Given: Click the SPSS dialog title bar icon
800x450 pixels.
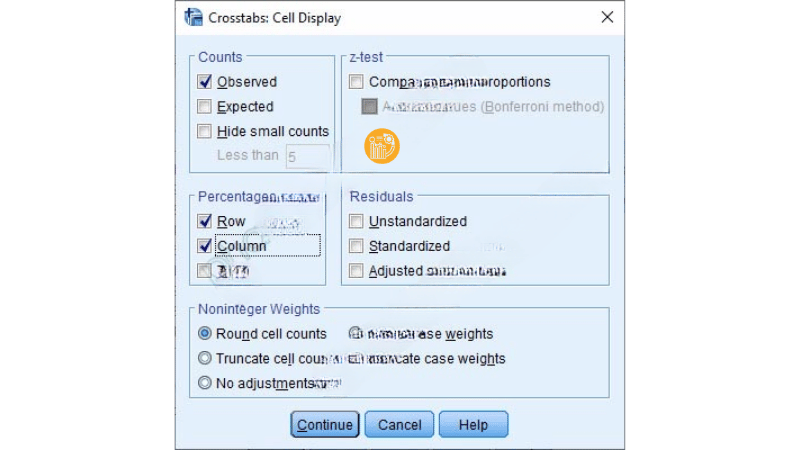Looking at the screenshot, I should pos(194,17).
